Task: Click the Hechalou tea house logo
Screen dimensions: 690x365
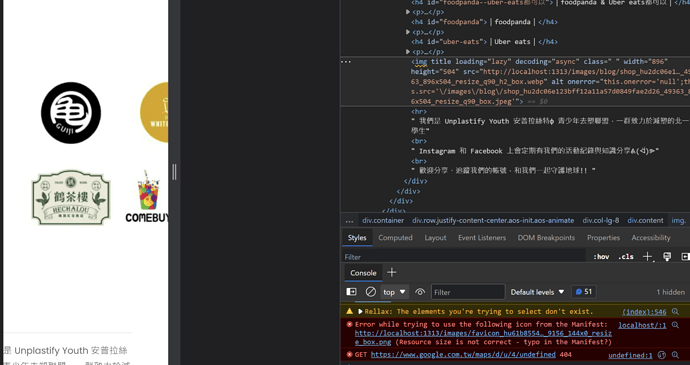Action: (x=71, y=198)
